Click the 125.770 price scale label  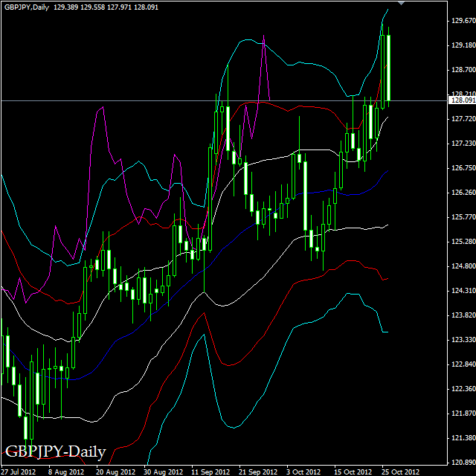point(463,217)
